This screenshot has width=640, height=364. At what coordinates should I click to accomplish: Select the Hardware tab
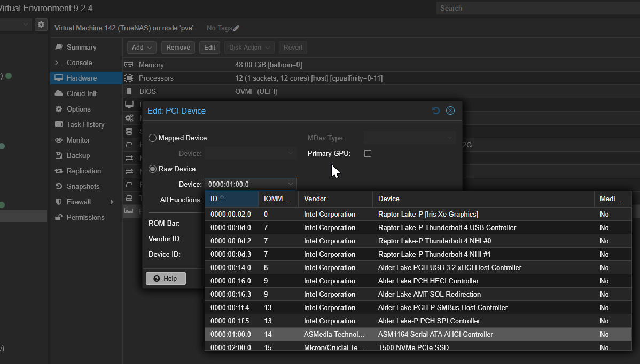(86, 78)
